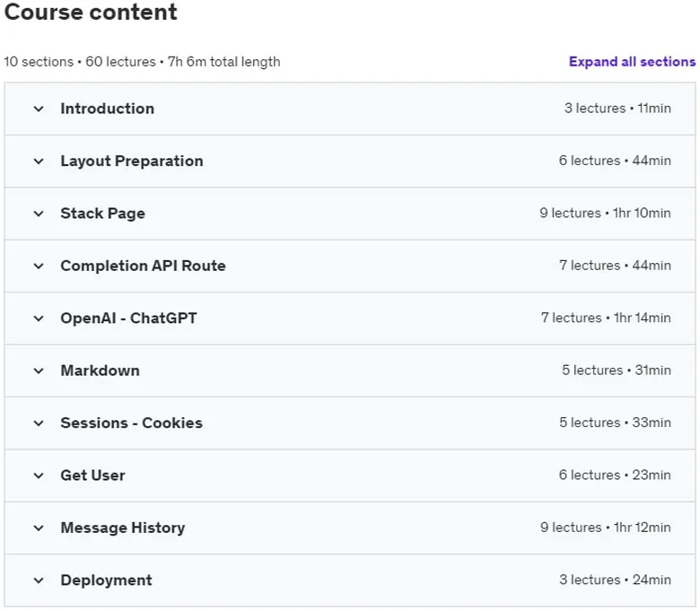Expand the Layout Preparation section chevron
This screenshot has width=700, height=611.
point(39,161)
